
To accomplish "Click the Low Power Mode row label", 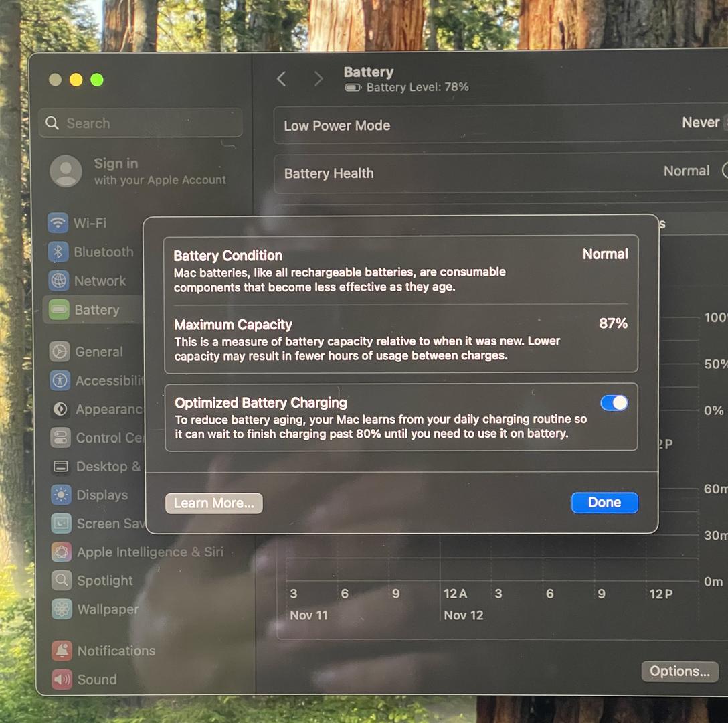I will tap(337, 125).
